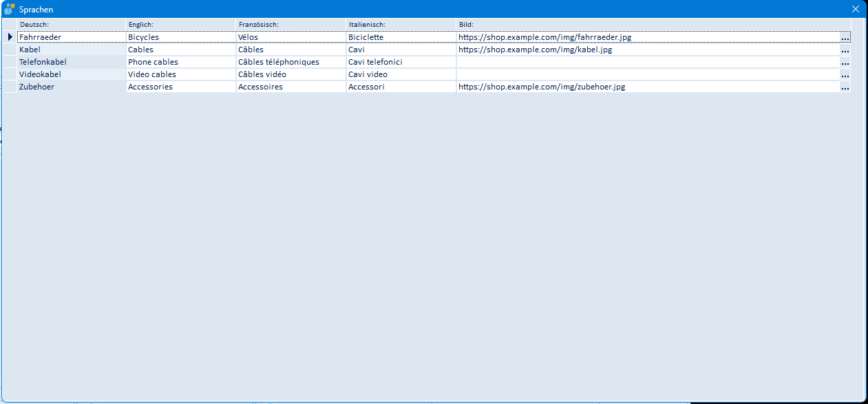Select the Italian Cavi cell
Screen dimensions: 868x404
[401, 50]
